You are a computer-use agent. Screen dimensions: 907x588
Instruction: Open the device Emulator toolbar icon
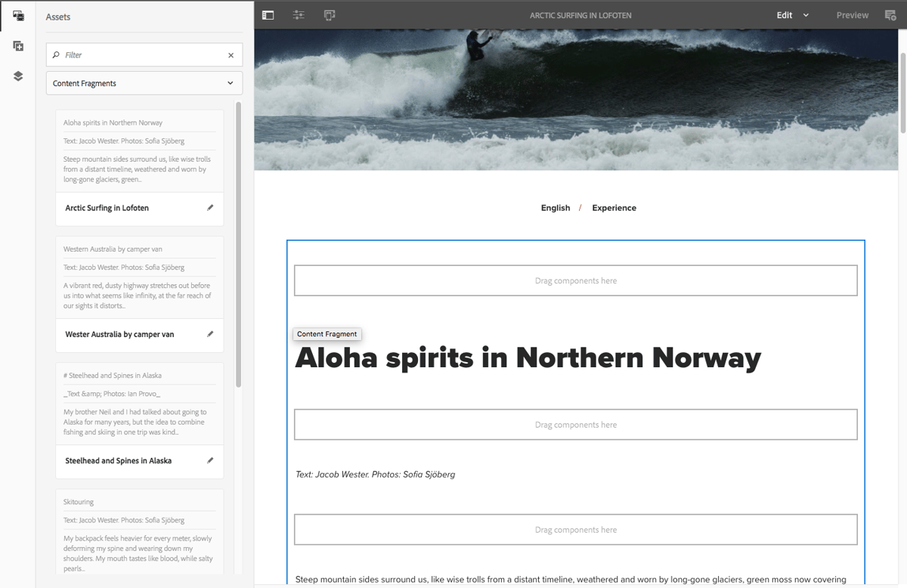pyautogui.click(x=329, y=14)
